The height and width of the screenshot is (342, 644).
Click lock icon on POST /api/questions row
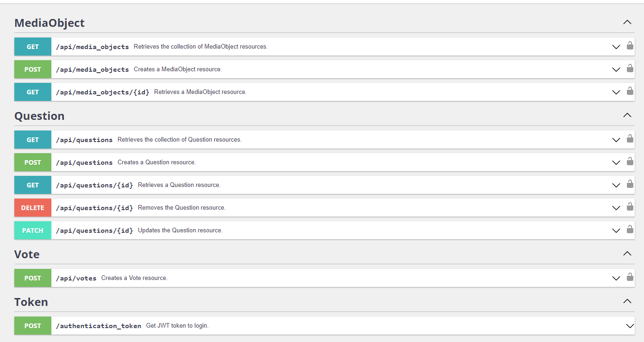point(630,161)
